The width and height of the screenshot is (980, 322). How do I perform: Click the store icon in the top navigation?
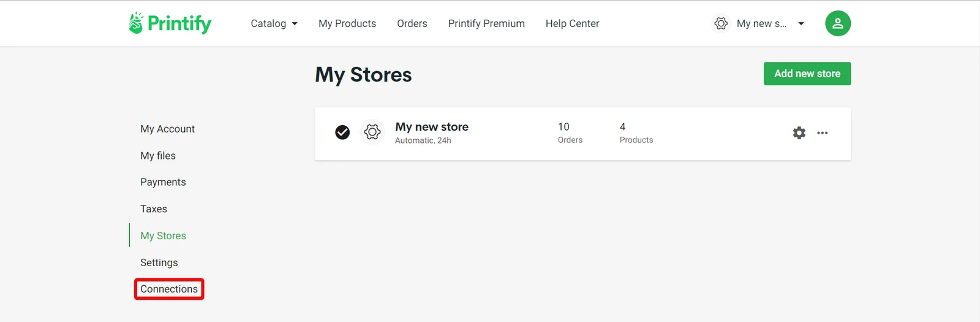721,23
